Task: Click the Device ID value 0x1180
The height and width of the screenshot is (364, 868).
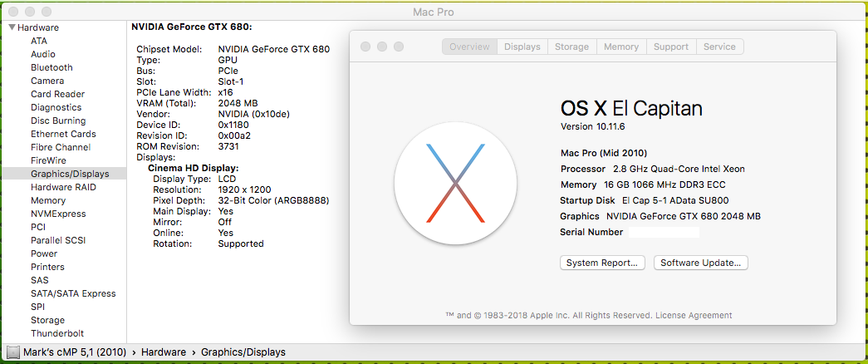Action: [x=234, y=125]
